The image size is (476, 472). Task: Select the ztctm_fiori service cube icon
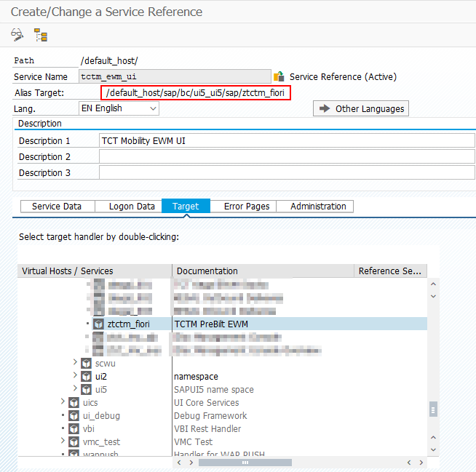click(98, 324)
